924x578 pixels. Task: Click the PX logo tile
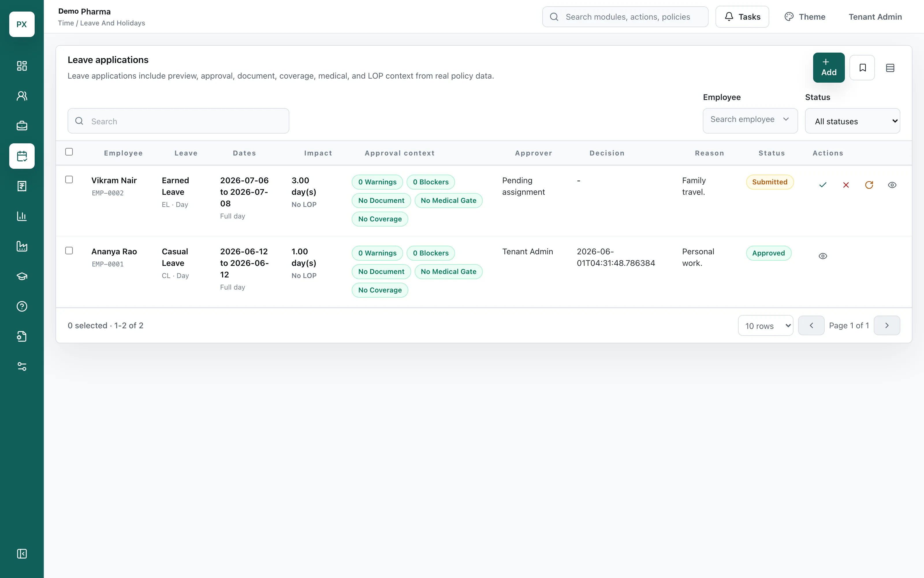pyautogui.click(x=22, y=24)
